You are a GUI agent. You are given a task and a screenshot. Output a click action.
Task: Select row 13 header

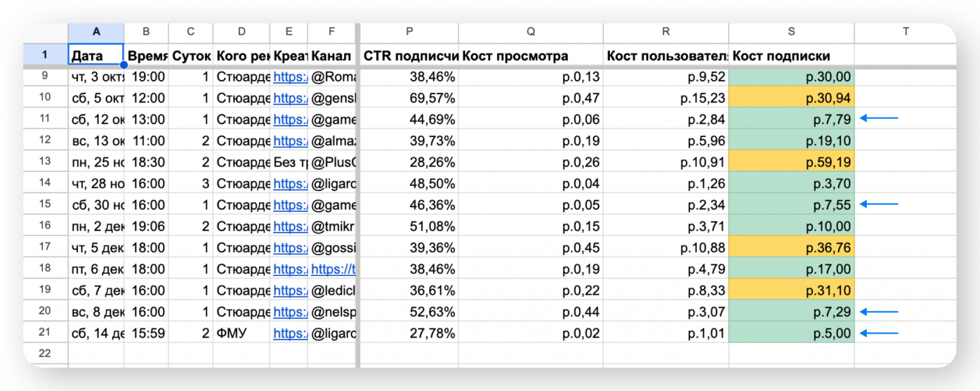45,162
